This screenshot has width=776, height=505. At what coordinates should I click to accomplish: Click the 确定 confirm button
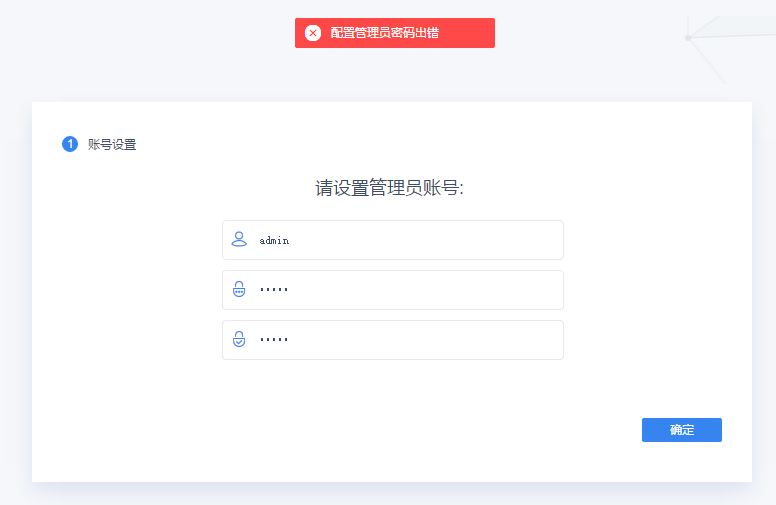click(x=681, y=430)
